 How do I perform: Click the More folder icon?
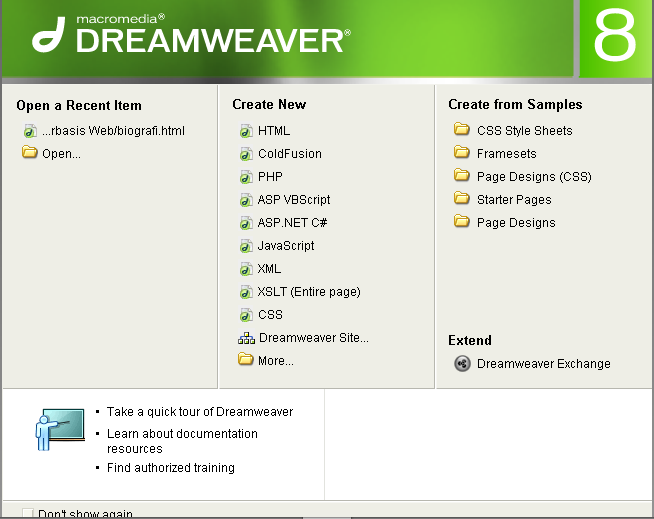[x=246, y=359]
